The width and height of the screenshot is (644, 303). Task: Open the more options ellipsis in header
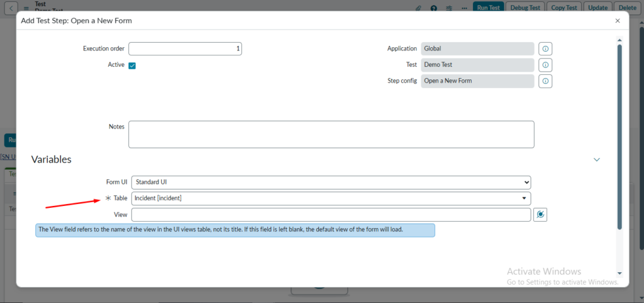(465, 8)
